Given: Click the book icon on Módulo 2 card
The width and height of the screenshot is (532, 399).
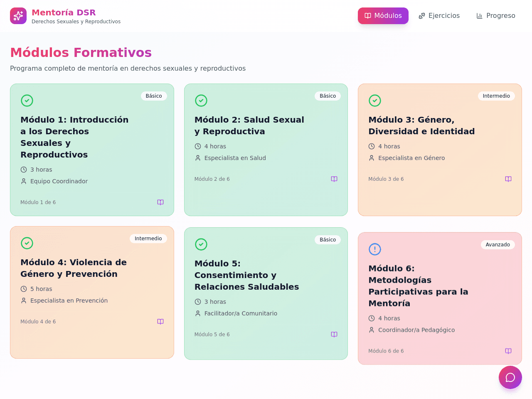Looking at the screenshot, I should coord(334,179).
